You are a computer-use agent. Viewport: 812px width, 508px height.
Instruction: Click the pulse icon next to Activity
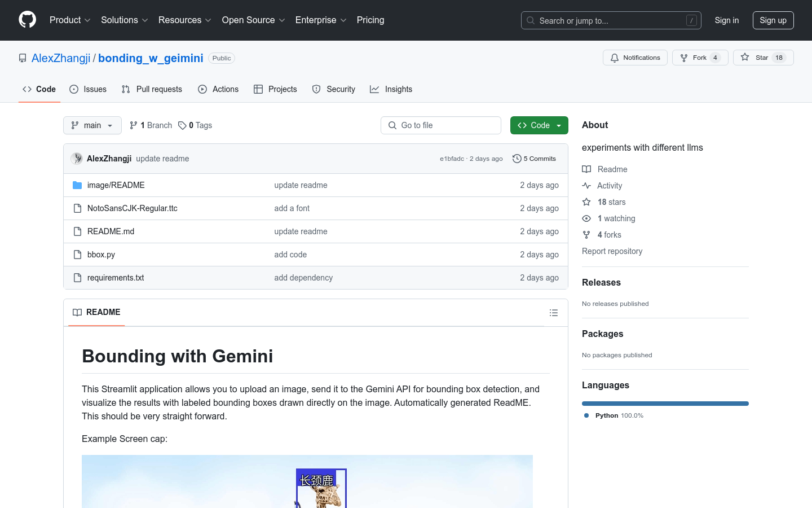586,186
